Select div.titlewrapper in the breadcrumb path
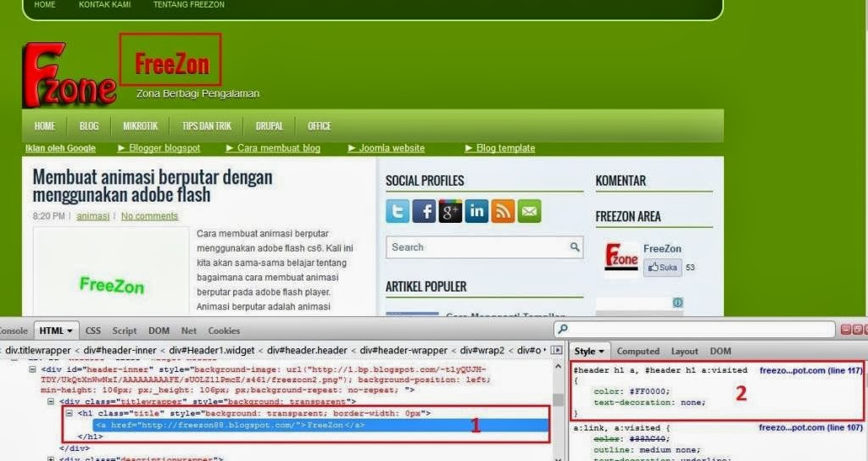The image size is (868, 461). (37, 350)
